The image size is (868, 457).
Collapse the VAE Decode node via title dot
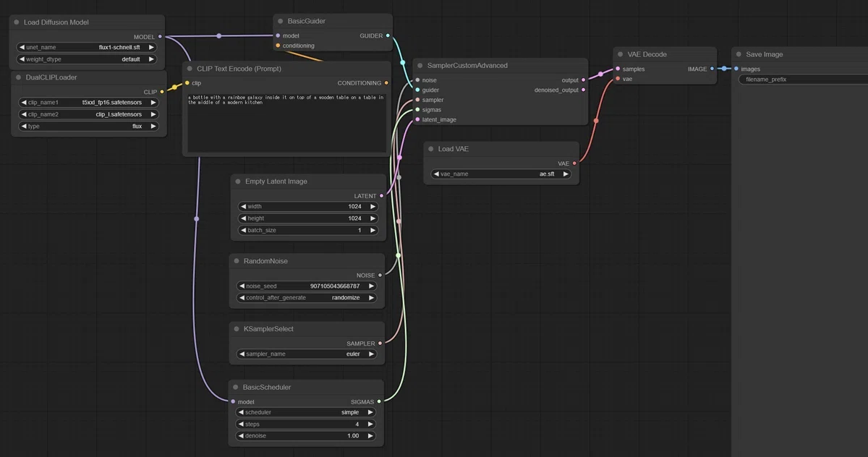[620, 54]
